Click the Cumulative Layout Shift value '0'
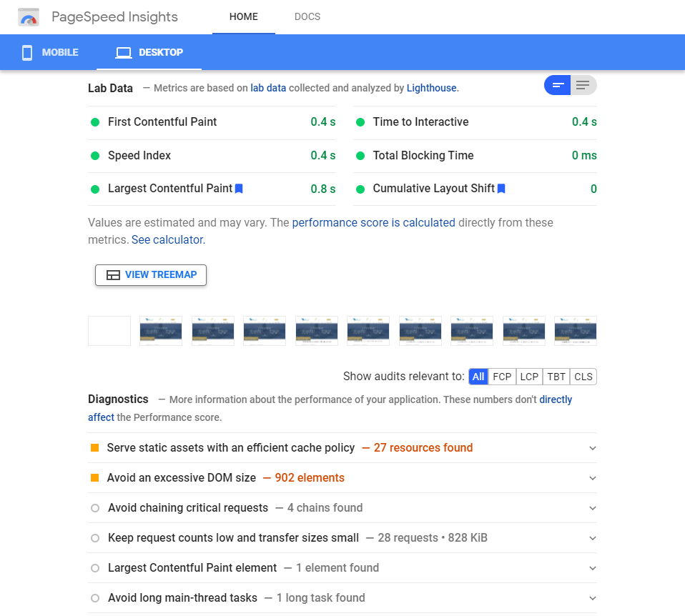 pyautogui.click(x=593, y=189)
